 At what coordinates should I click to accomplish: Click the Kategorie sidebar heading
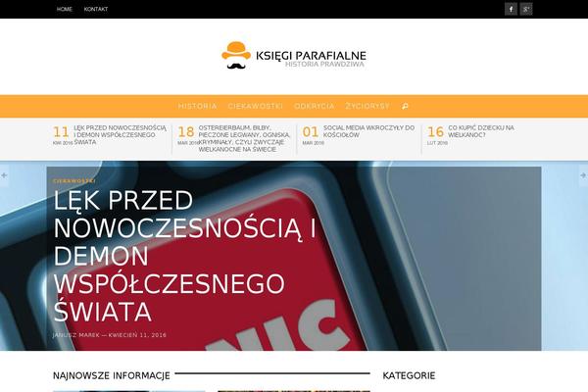(409, 375)
